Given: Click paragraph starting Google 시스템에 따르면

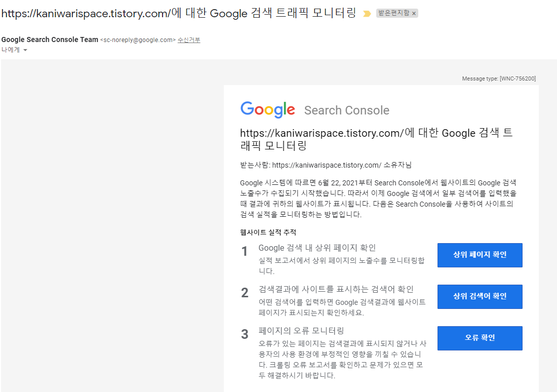Looking at the screenshot, I should [378, 199].
